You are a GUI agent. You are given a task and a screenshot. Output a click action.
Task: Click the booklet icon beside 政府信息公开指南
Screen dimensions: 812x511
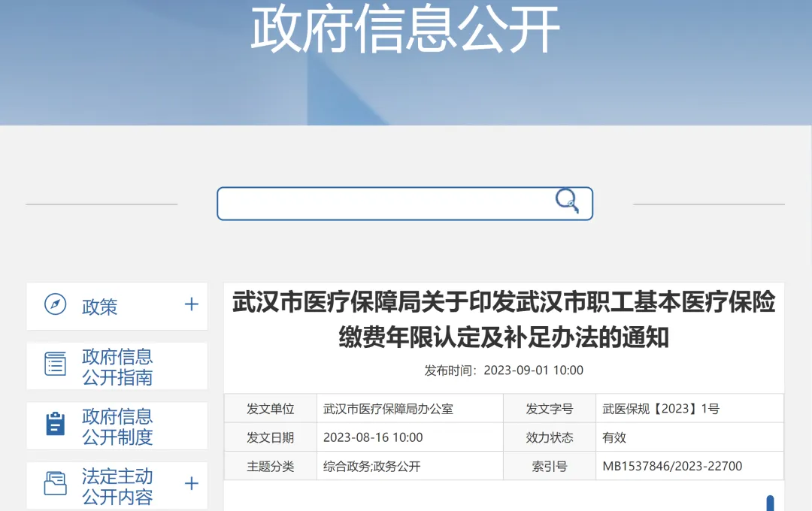[x=54, y=365]
